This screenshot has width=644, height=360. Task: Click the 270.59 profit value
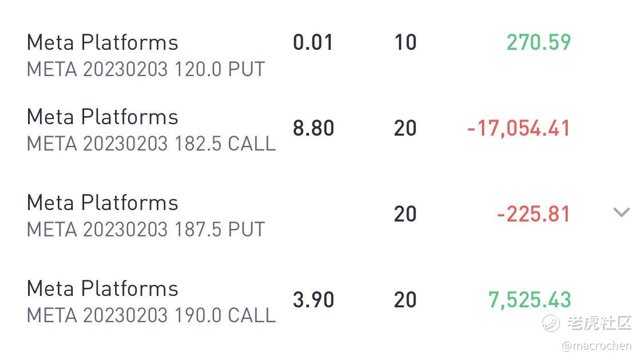tap(539, 42)
